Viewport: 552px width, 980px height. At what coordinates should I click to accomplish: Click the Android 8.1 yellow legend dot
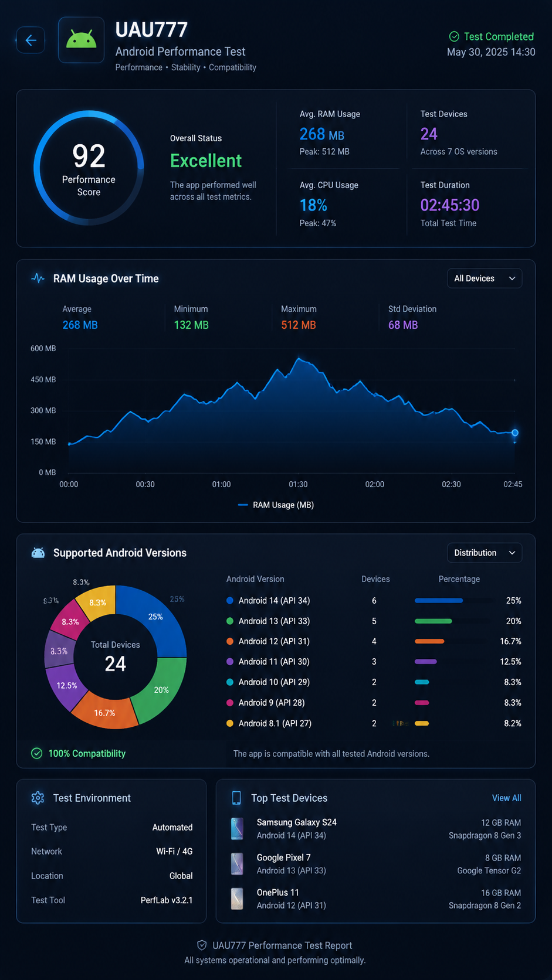[x=230, y=723]
